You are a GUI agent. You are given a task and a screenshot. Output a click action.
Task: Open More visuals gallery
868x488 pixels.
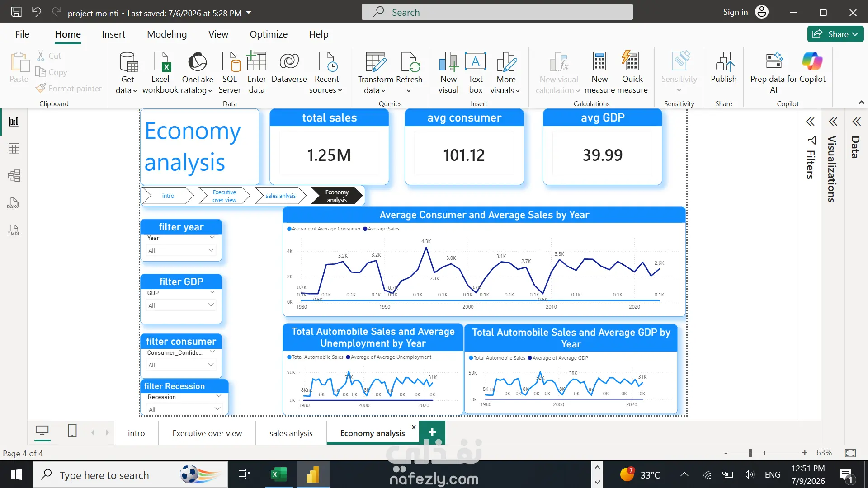tap(506, 72)
